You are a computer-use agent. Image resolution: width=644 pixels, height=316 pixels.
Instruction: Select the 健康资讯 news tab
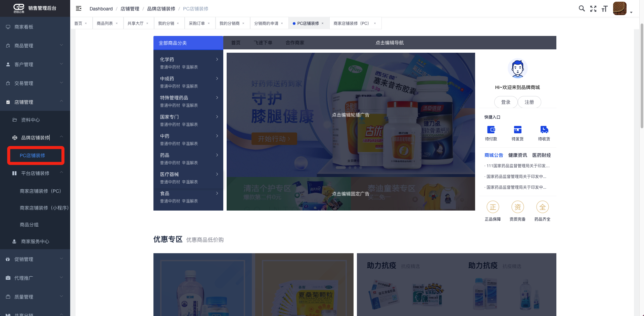pyautogui.click(x=517, y=155)
